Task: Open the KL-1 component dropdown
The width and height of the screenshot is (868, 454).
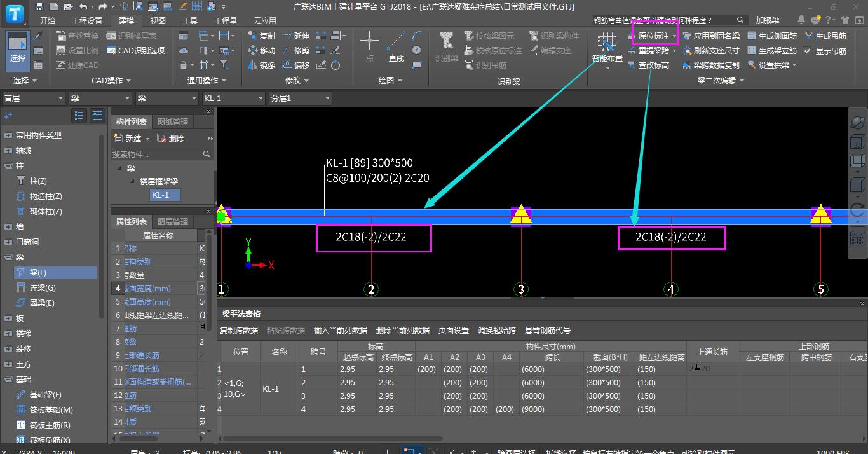Action: (x=233, y=99)
